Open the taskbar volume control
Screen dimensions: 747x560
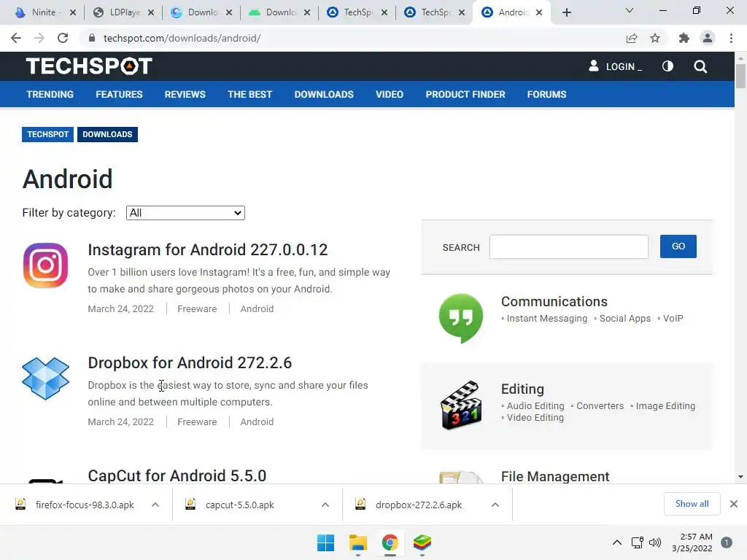pos(655,542)
